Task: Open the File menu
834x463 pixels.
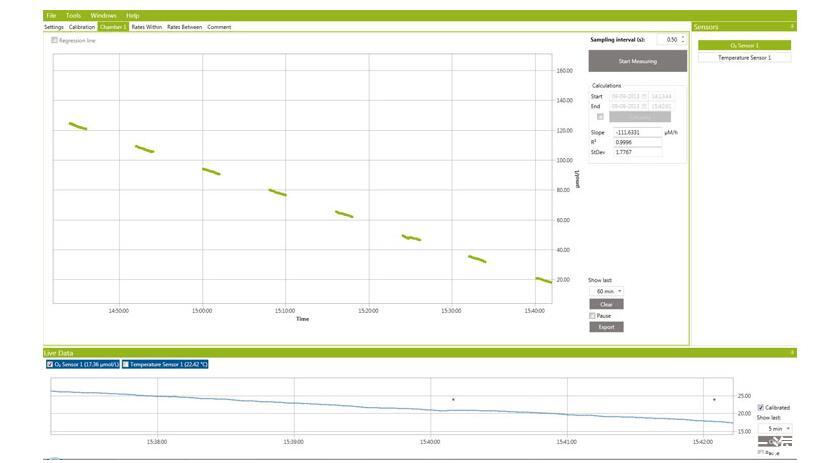Action: tap(51, 16)
